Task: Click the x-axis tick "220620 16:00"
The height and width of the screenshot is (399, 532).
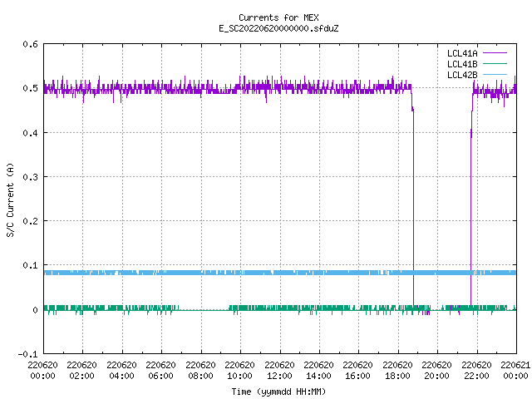Action: pyautogui.click(x=357, y=371)
